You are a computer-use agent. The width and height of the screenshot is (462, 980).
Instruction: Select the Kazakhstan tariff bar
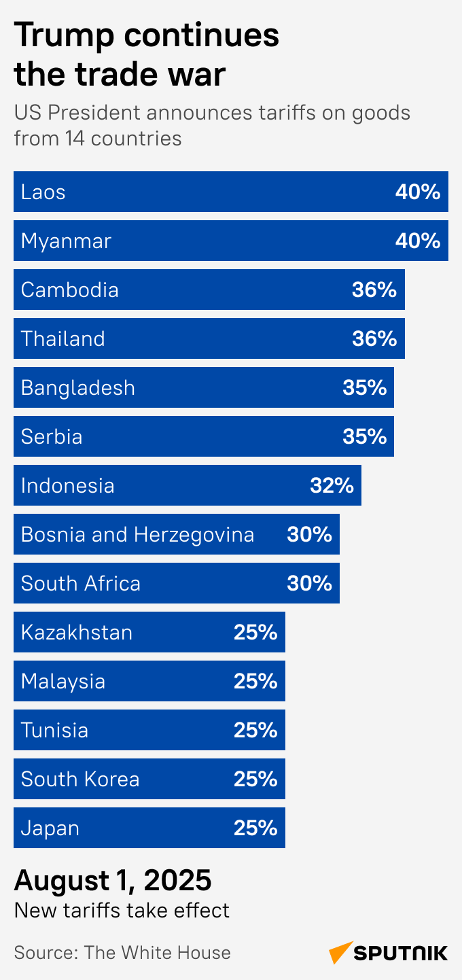(149, 632)
